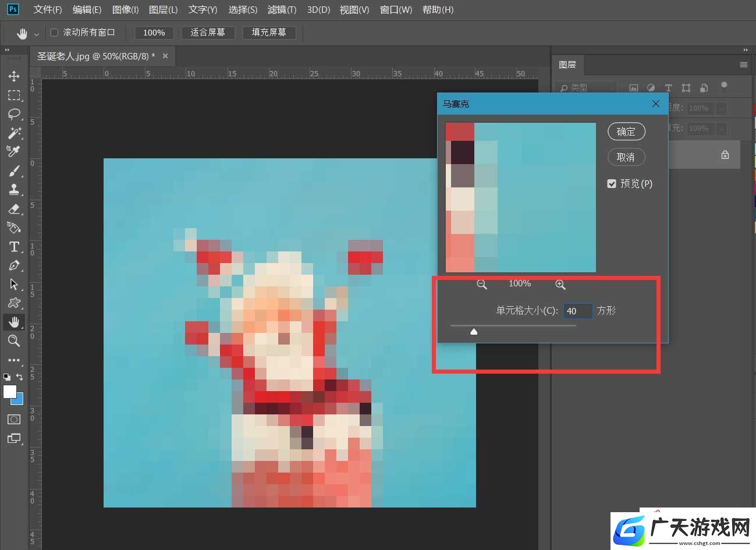Expand the layer fill dropdown arrow
756x550 pixels.
[x=722, y=129]
